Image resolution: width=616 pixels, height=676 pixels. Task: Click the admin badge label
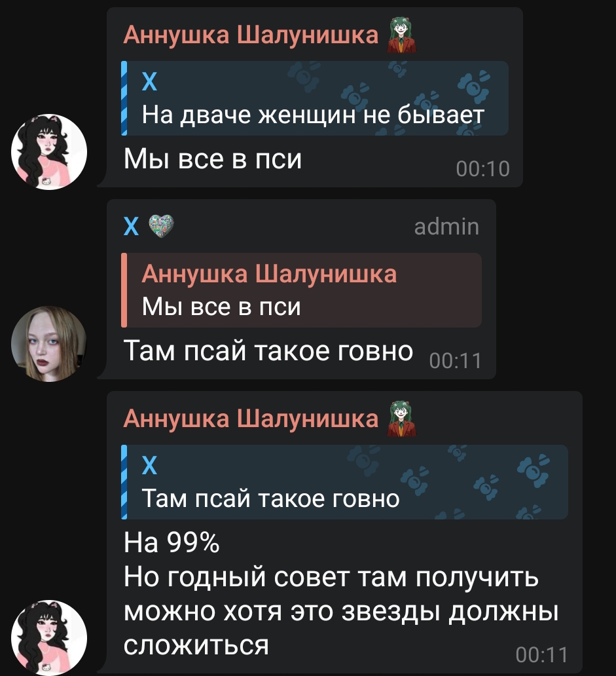pos(446,227)
